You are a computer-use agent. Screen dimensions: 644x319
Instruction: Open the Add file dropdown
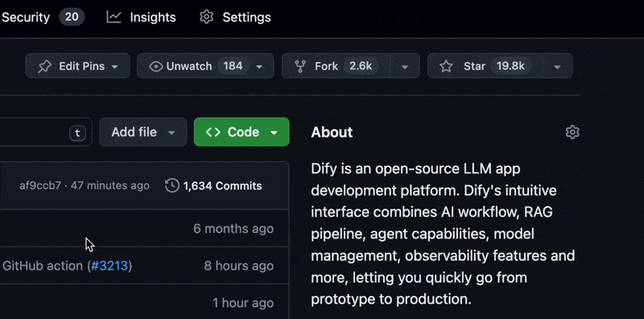point(143,132)
